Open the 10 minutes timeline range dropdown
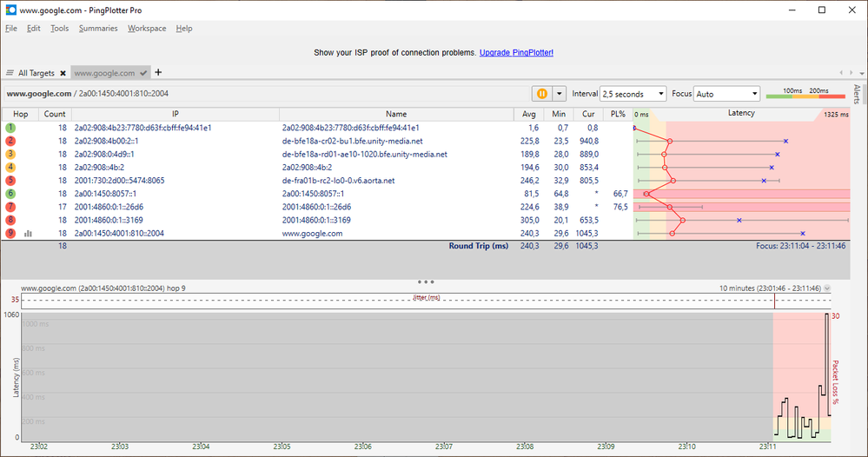Screen dimensions: 868x457 pyautogui.click(x=827, y=288)
